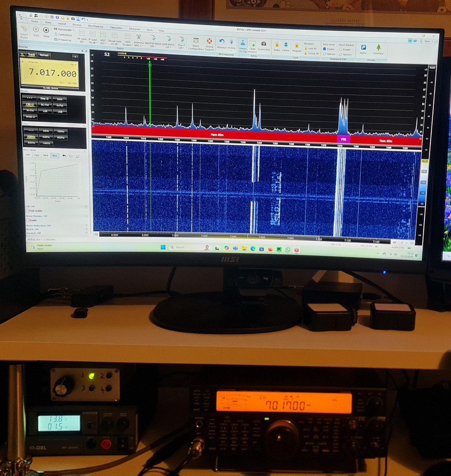Click Unlock All receivers
Viewport: 451px width, 476px height.
click(x=311, y=54)
